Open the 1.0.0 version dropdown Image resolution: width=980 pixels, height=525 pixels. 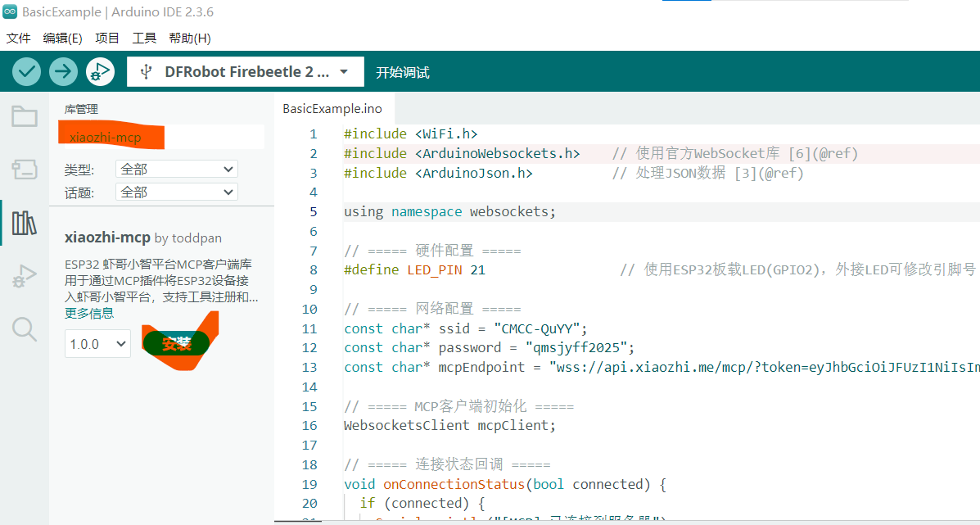coord(97,344)
